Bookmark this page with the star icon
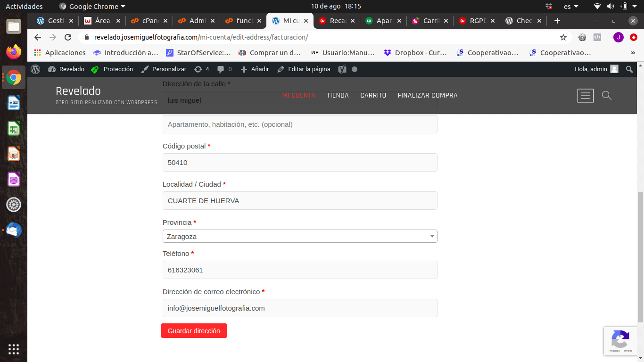 point(563,37)
